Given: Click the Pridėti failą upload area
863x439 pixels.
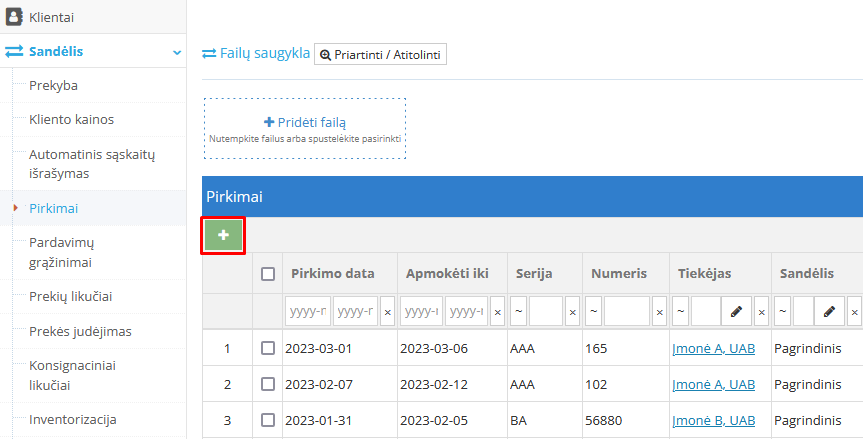Looking at the screenshot, I should click(305, 128).
